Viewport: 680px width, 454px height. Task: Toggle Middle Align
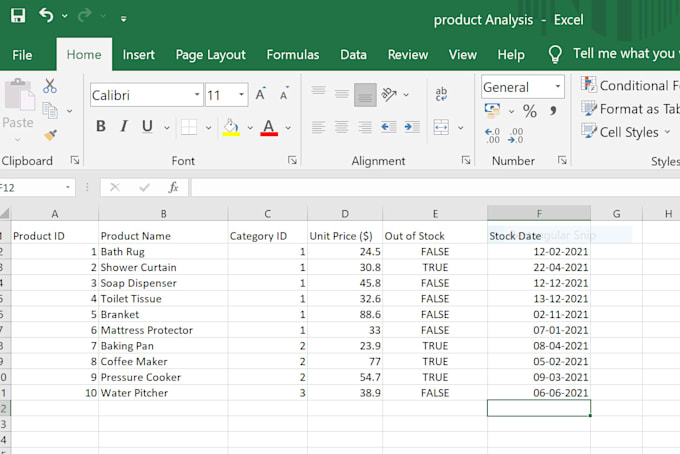click(342, 94)
